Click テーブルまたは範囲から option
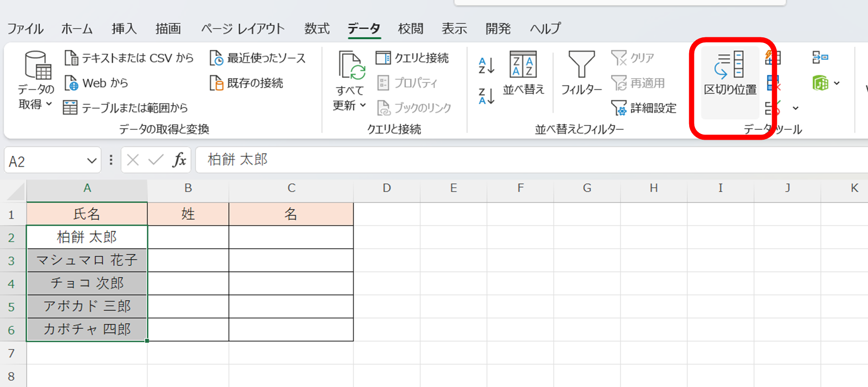Viewport: 868px width, 387px height. pyautogui.click(x=126, y=108)
